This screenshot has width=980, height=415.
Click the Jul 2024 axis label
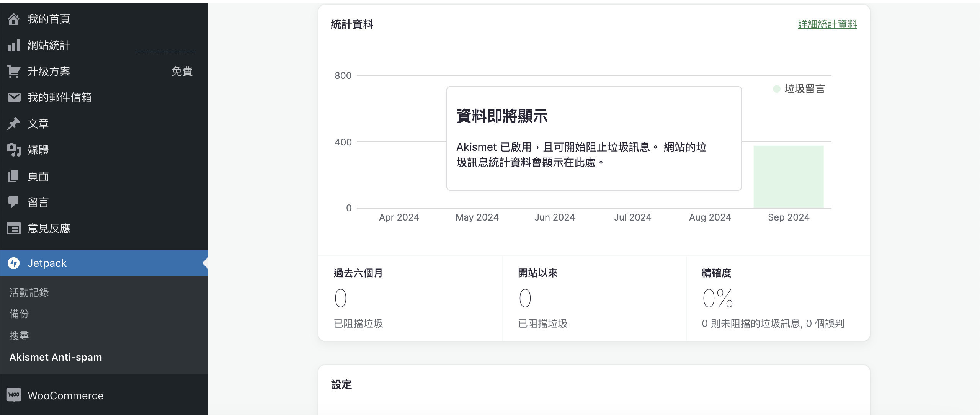click(633, 217)
